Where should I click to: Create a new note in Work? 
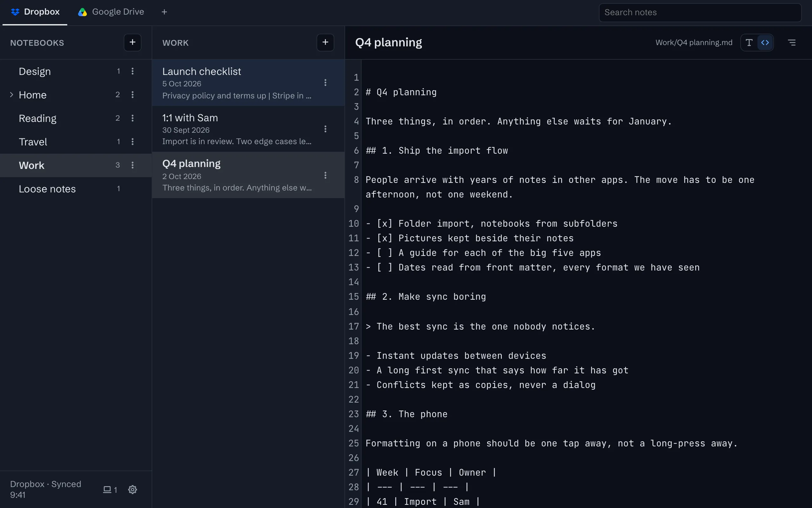pos(325,42)
